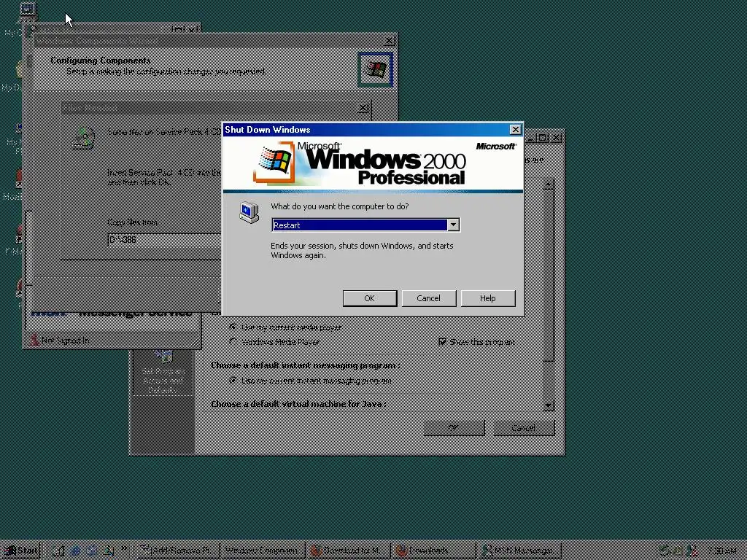Viewport: 747px width, 560px height.
Task: Switch to Downloads taskbar button
Action: point(433,551)
